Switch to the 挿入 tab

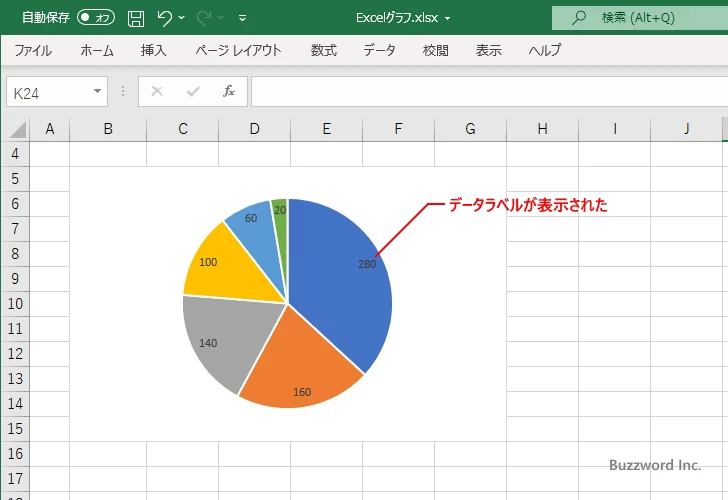(154, 50)
